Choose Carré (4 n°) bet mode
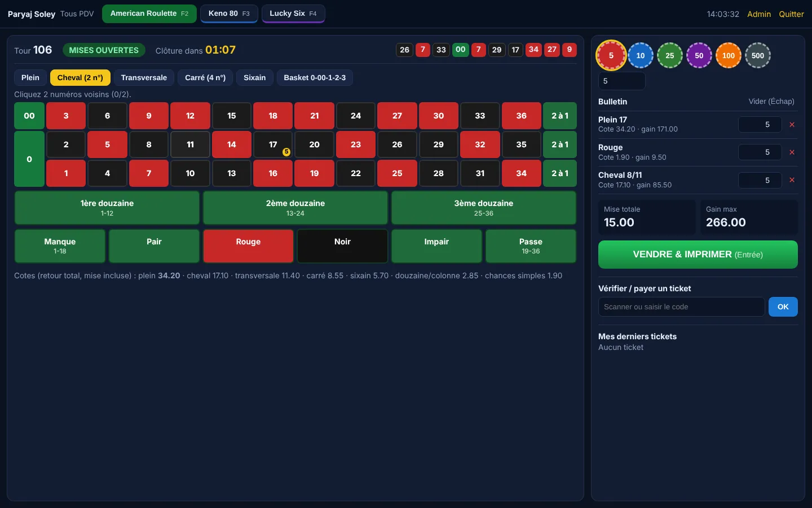 point(205,78)
